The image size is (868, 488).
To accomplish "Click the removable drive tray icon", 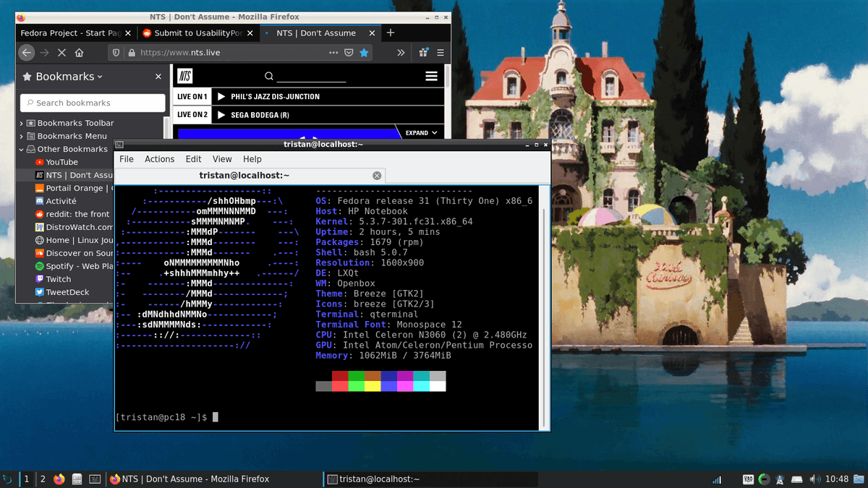I will coord(797,479).
